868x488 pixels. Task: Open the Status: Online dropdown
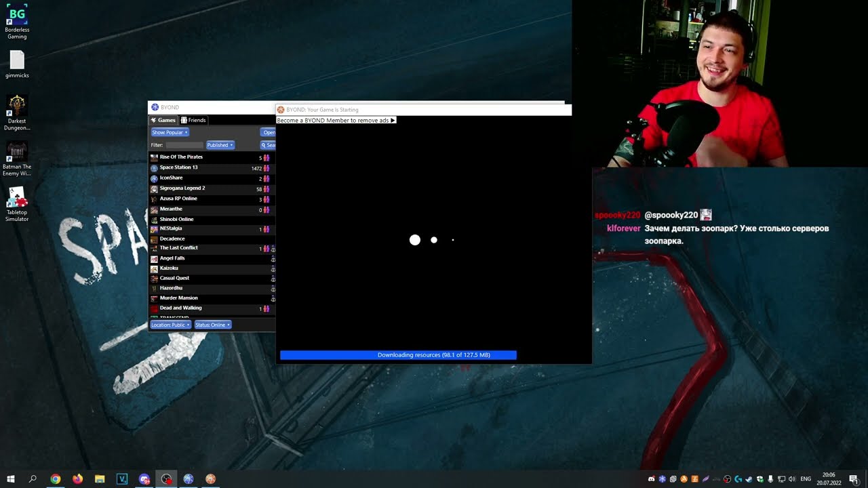pyautogui.click(x=213, y=325)
